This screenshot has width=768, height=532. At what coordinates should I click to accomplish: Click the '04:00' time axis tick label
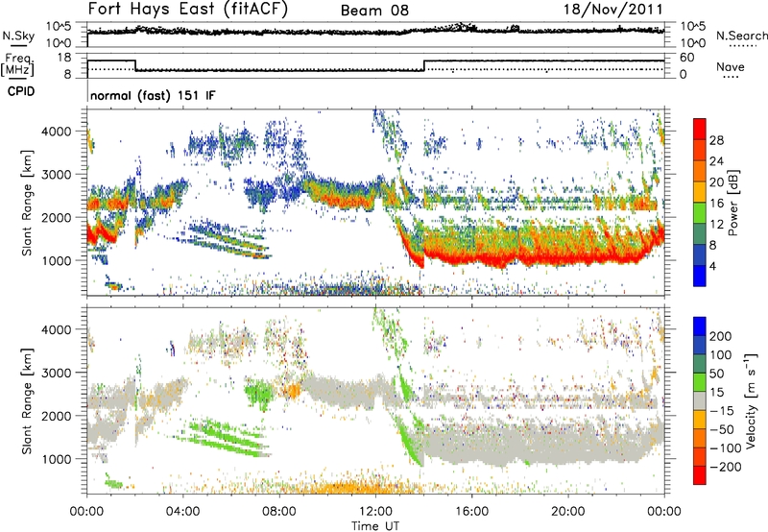tap(183, 512)
